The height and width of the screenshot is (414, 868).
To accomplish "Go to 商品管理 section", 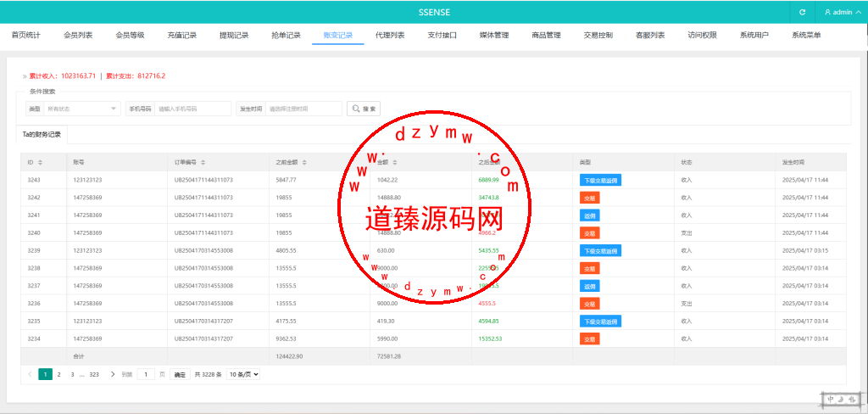I will [547, 36].
